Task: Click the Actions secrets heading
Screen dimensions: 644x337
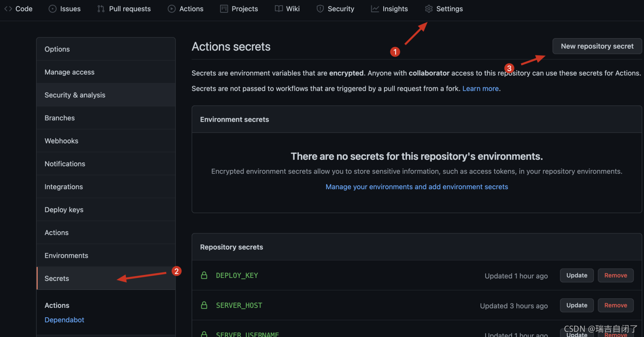Action: (x=231, y=47)
